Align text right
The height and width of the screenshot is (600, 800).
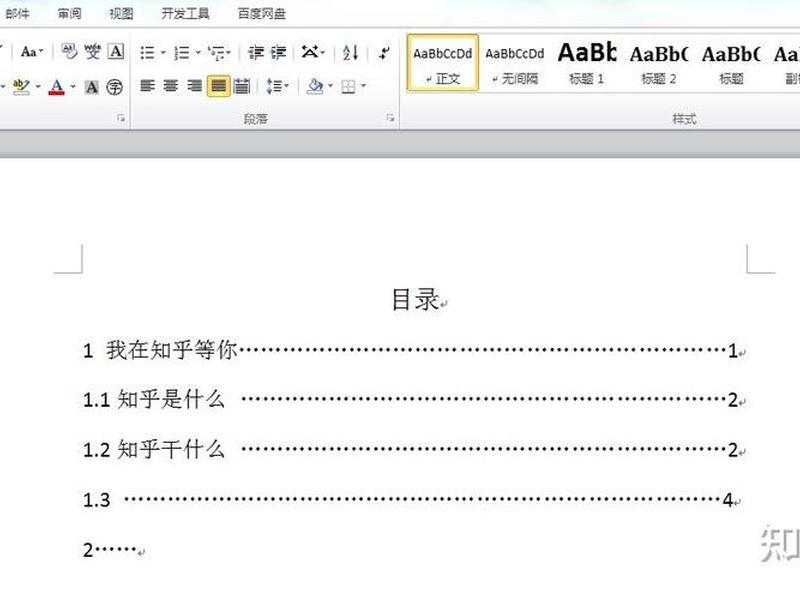point(194,86)
